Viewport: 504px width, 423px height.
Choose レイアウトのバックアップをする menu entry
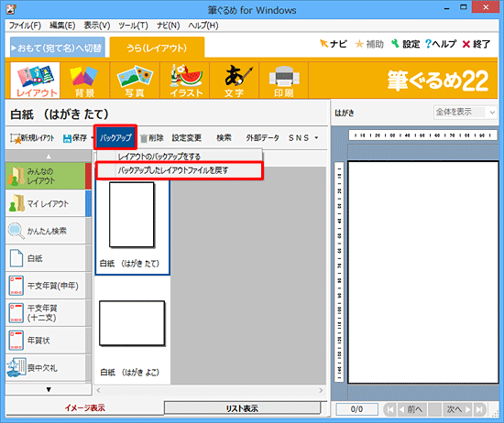point(179,156)
